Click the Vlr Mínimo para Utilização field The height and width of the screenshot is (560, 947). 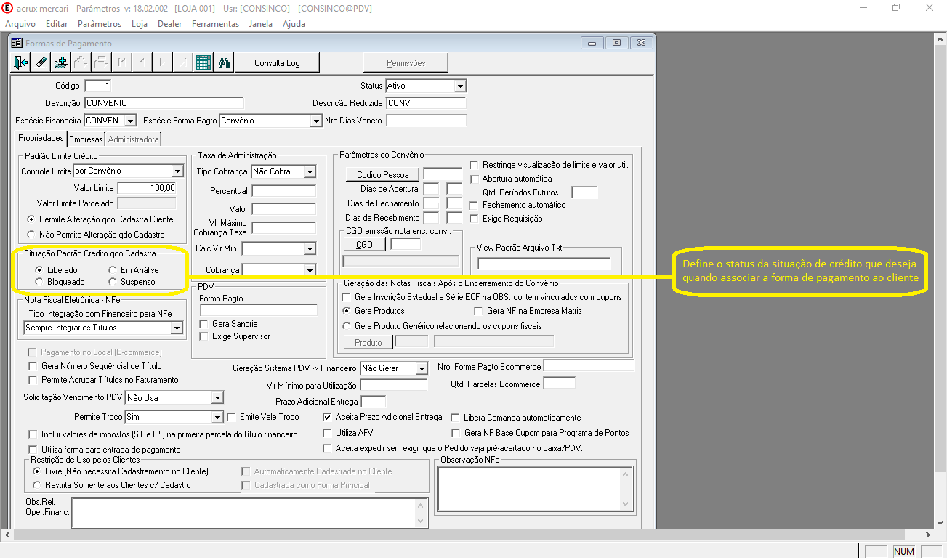click(x=394, y=386)
